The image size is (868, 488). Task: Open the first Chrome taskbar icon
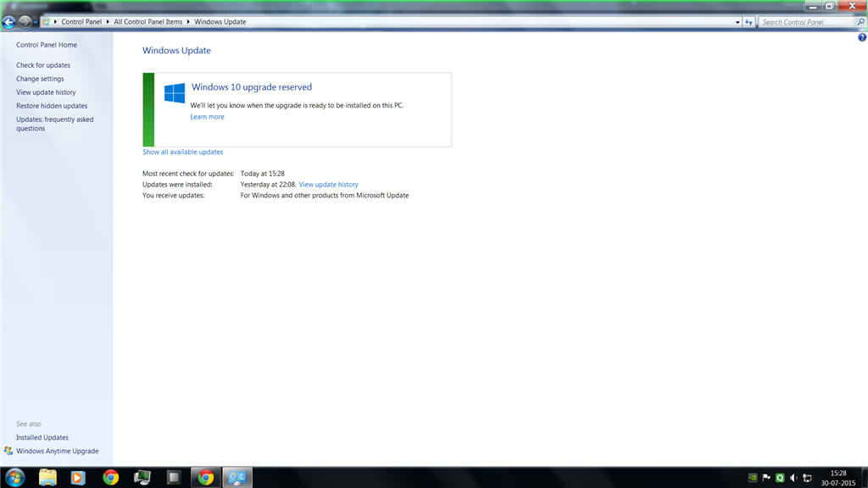click(111, 477)
